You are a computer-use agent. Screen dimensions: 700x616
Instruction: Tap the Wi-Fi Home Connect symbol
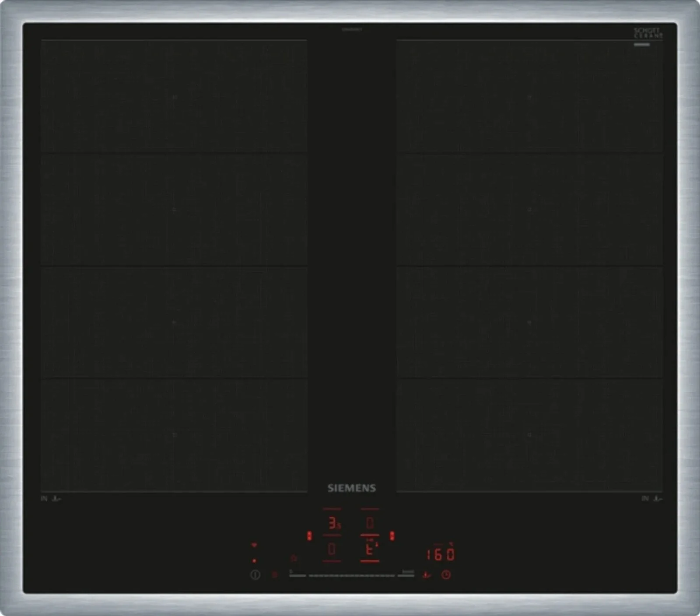(x=254, y=545)
